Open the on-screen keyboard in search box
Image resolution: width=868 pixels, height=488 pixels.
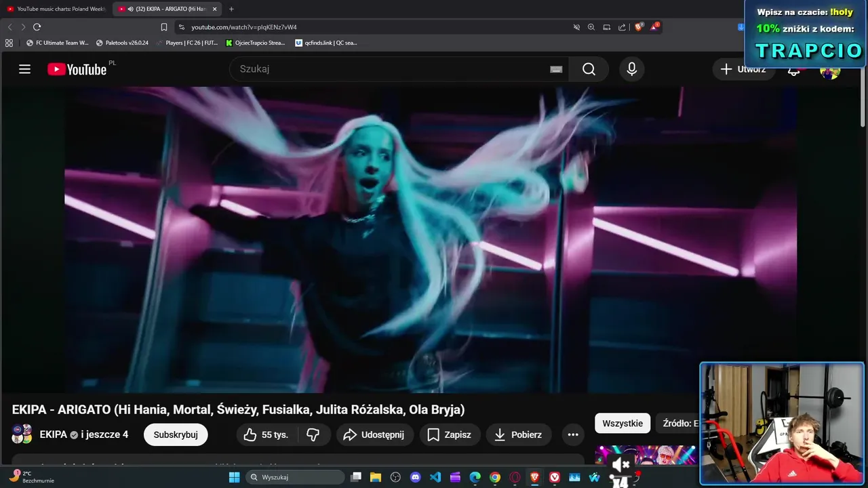[556, 69]
